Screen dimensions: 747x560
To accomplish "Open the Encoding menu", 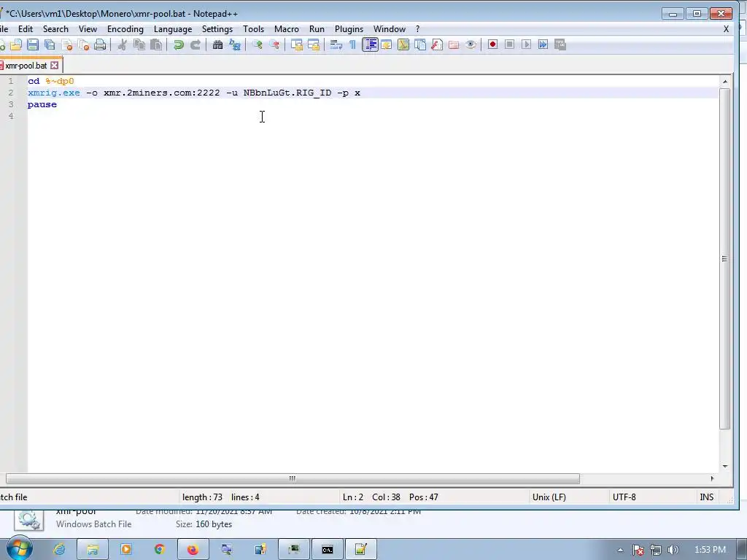I will tap(125, 29).
